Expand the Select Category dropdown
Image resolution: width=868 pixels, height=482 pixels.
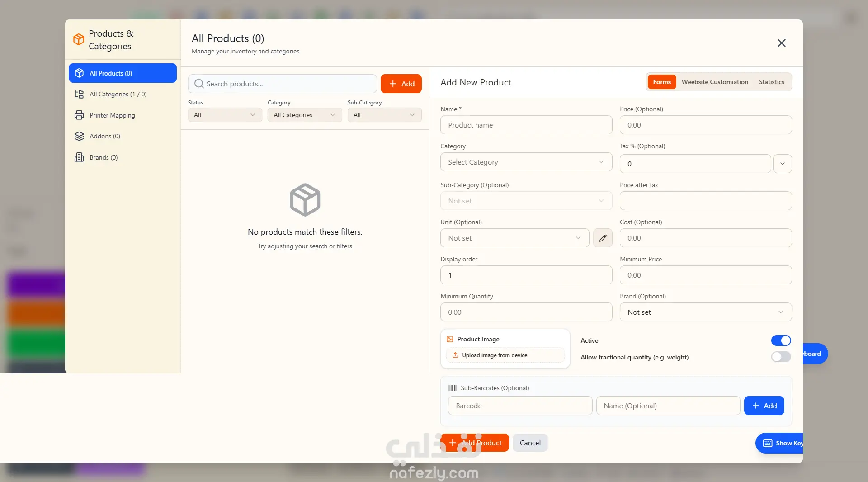click(526, 162)
